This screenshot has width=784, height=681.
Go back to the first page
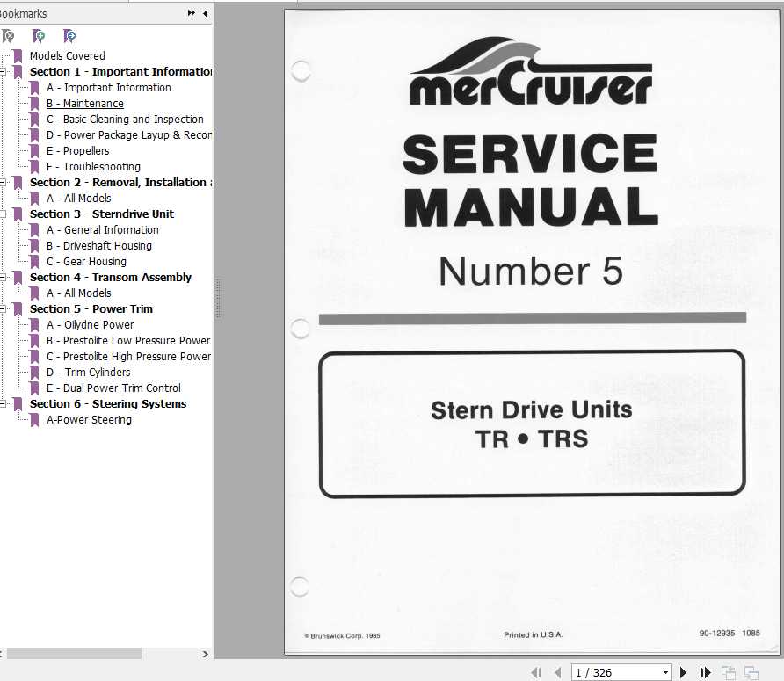coord(536,671)
